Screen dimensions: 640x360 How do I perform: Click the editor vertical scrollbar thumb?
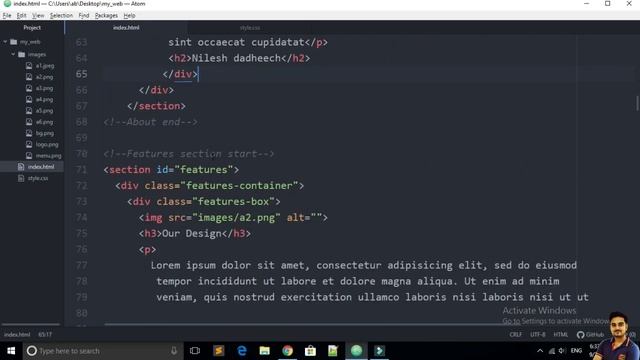click(x=637, y=103)
